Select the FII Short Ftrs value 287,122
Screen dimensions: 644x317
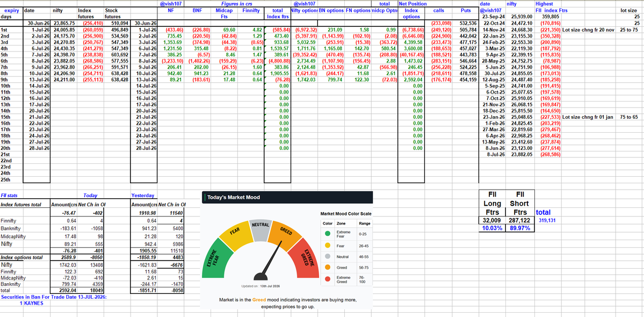pyautogui.click(x=520, y=220)
